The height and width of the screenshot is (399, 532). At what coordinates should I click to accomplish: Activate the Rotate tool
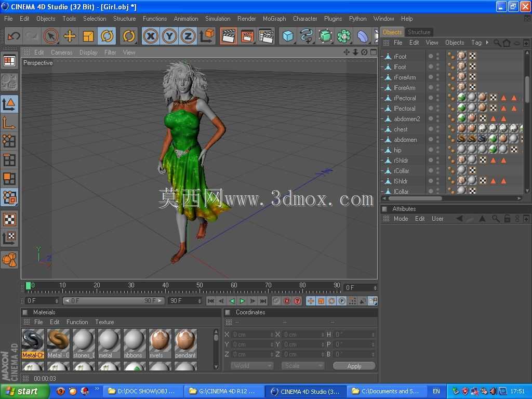click(107, 36)
